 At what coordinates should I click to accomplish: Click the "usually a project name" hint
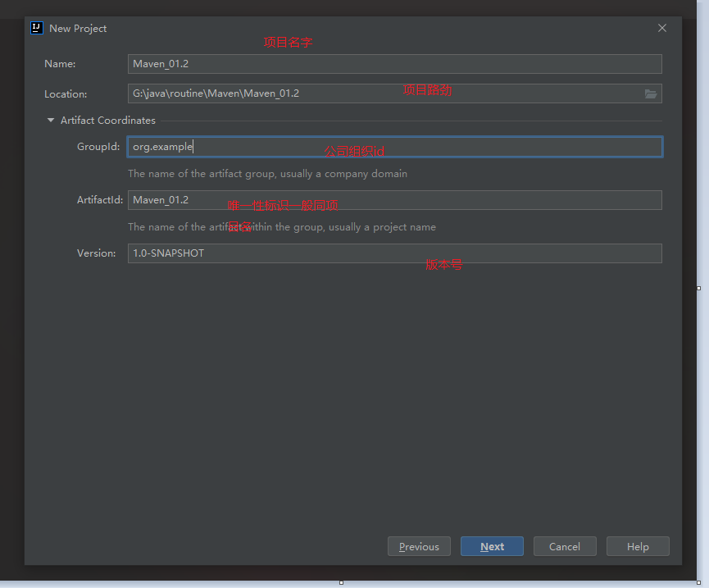coord(382,227)
